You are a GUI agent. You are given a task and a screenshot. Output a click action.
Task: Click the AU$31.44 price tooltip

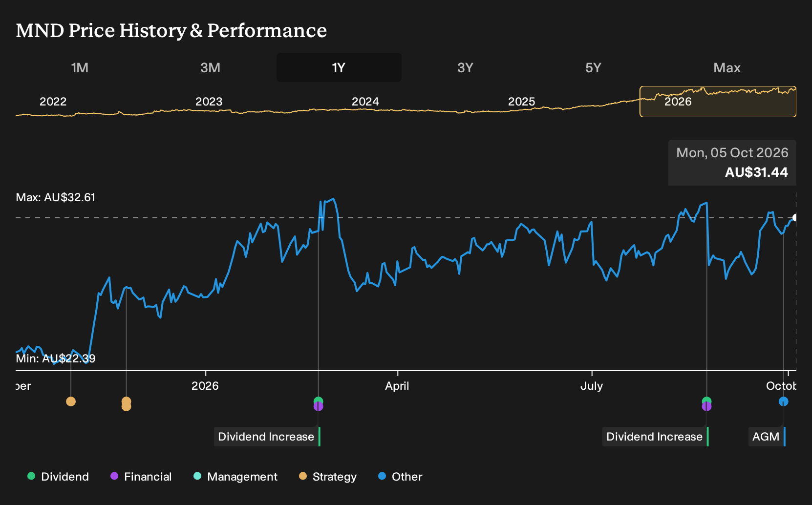[732, 163]
